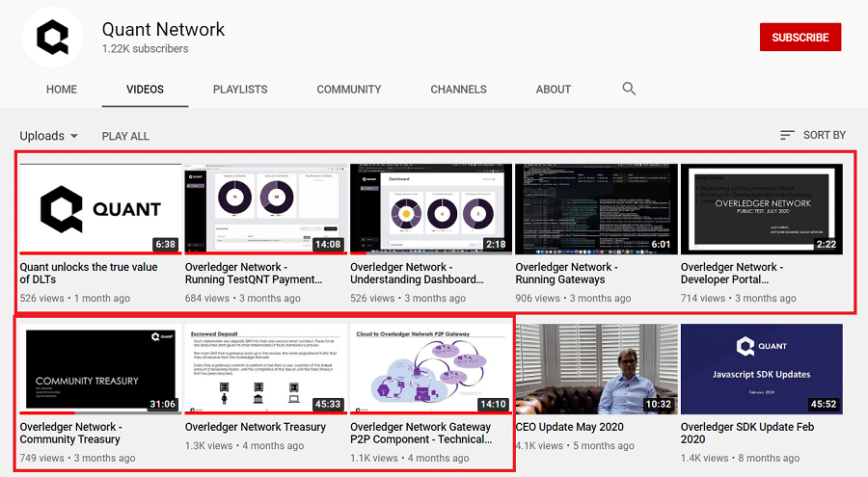Open the Quant unlocks true value video thumbnail
The width and height of the screenshot is (868, 477).
tap(100, 208)
